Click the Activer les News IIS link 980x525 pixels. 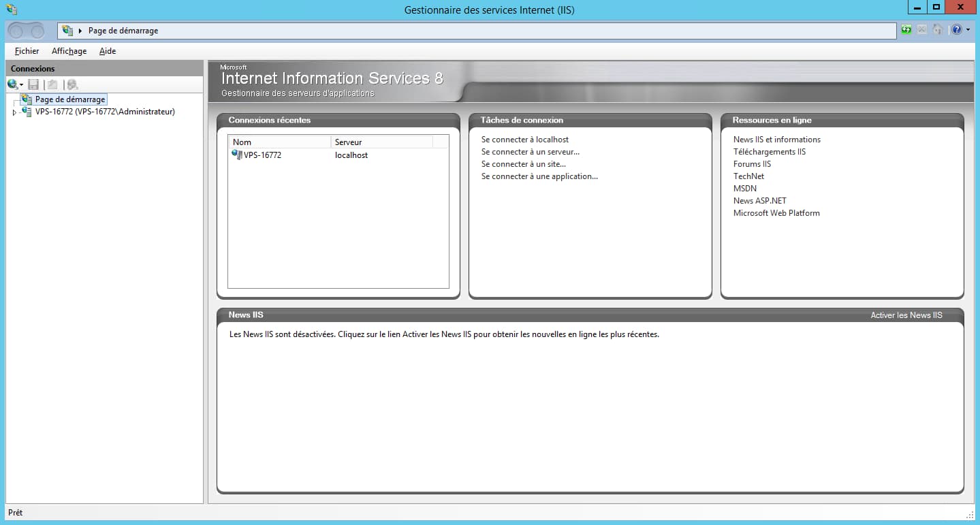(x=906, y=315)
